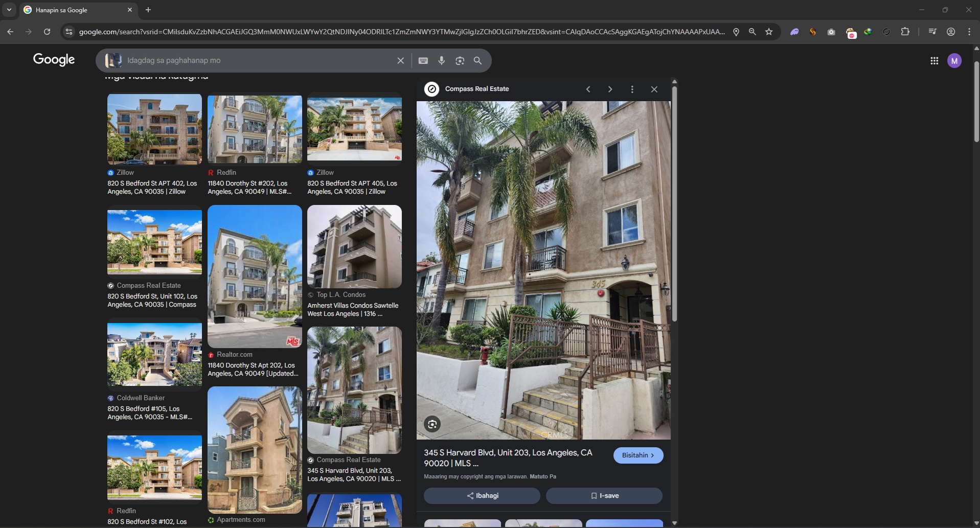Click the Google Lens icon on preview image
980x528 pixels.
coord(432,424)
